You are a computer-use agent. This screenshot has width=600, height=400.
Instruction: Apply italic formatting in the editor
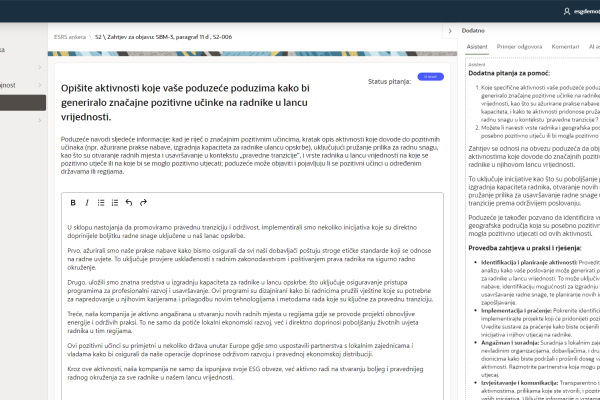87,202
